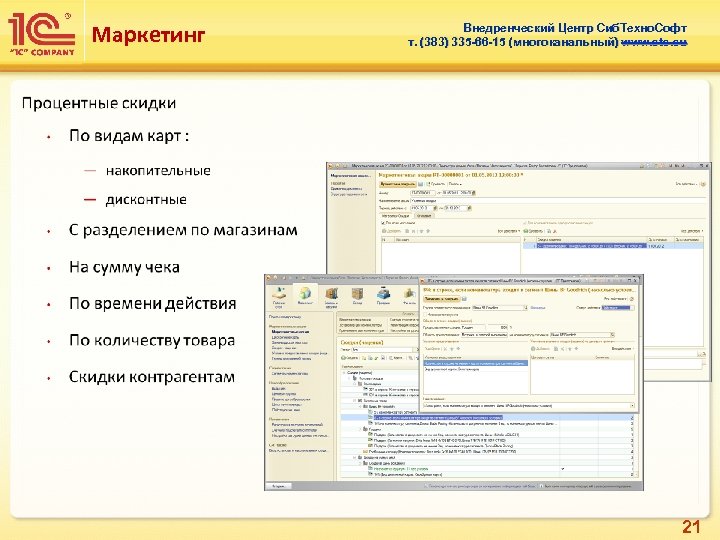Screen dimensions: 720x540
Task: Click Создать button in the Скидки (наценки) list
Action: coord(350,357)
